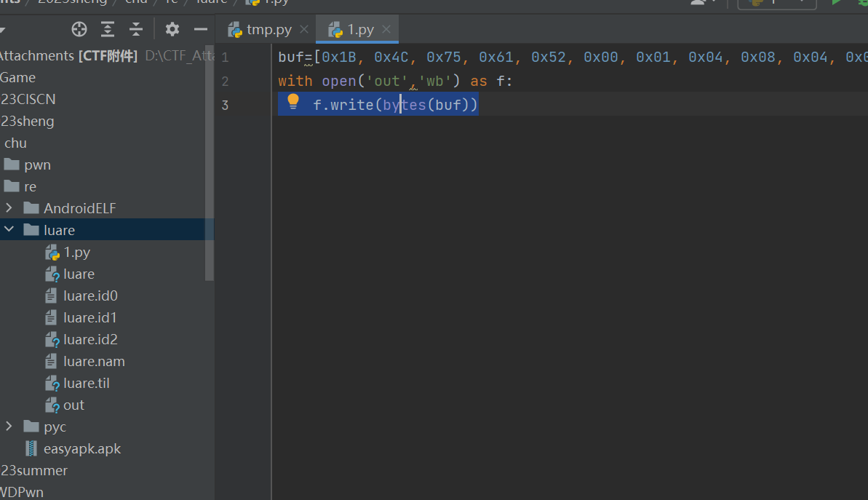Hide the Project tool window

pyautogui.click(x=201, y=29)
